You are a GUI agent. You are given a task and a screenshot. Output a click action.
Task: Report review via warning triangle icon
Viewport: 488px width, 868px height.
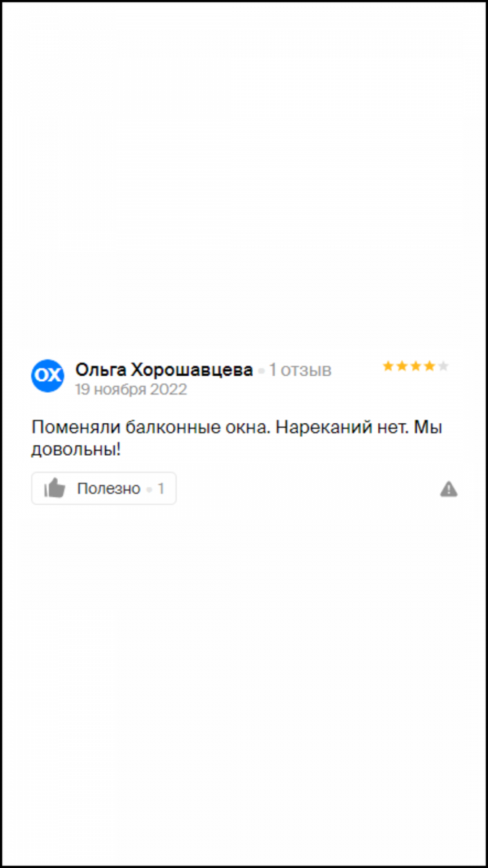449,490
